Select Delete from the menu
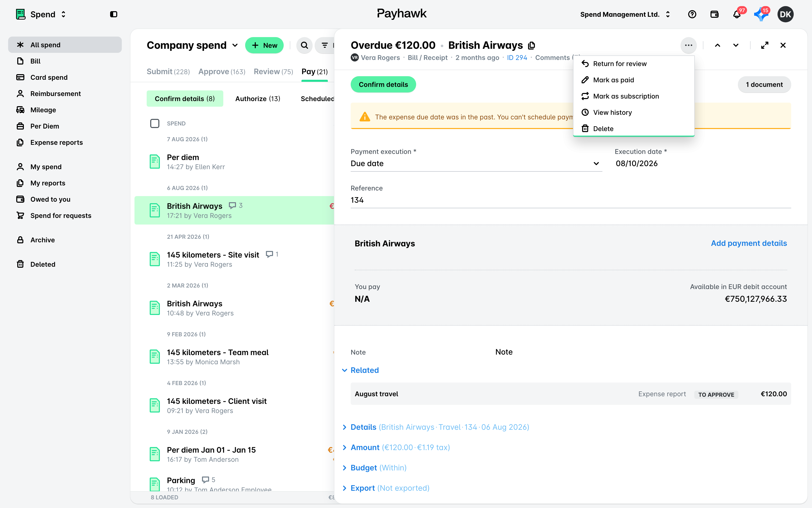The height and width of the screenshot is (508, 812). point(634,129)
